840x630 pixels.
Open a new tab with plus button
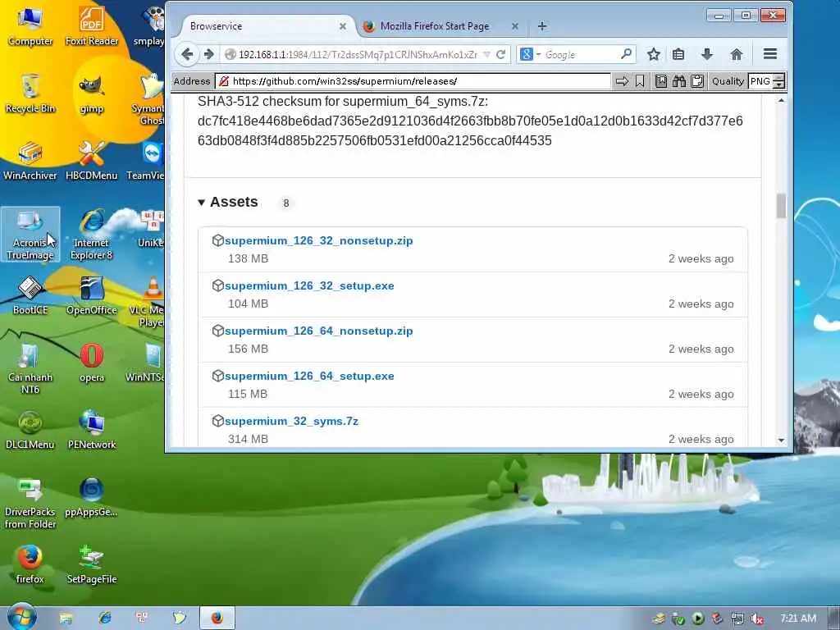[x=542, y=25]
